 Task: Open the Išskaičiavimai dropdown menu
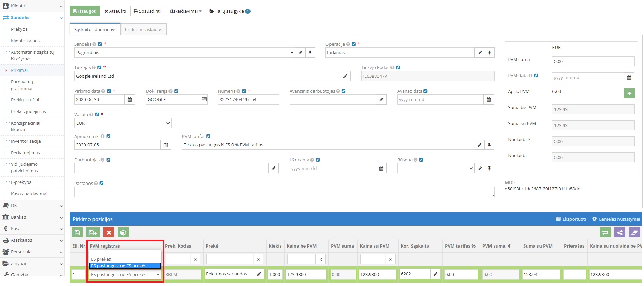(x=185, y=11)
